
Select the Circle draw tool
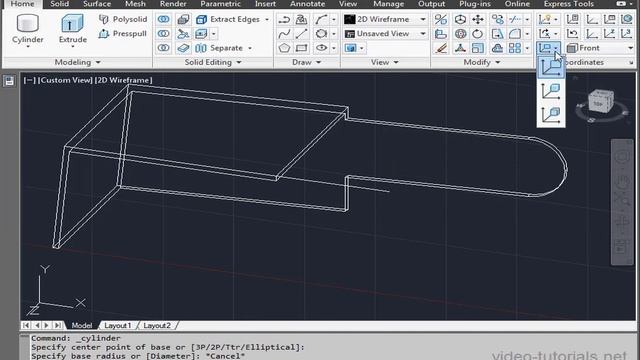tap(321, 33)
